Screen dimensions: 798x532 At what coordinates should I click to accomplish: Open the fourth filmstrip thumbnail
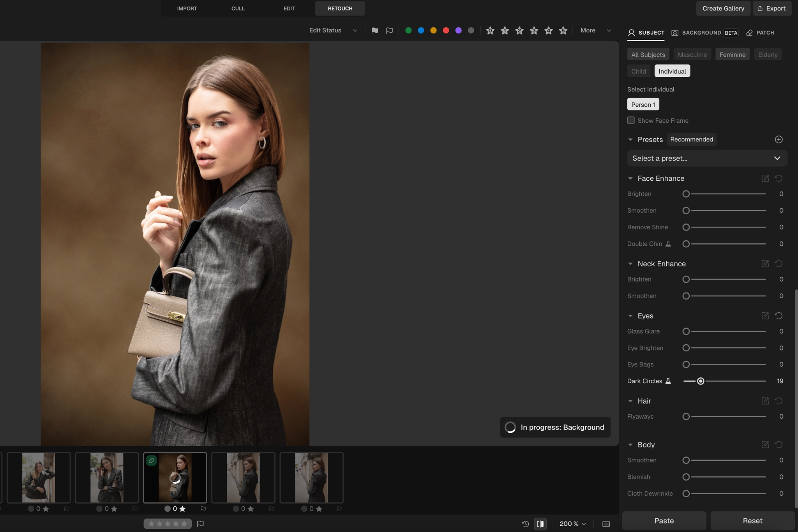pos(243,477)
